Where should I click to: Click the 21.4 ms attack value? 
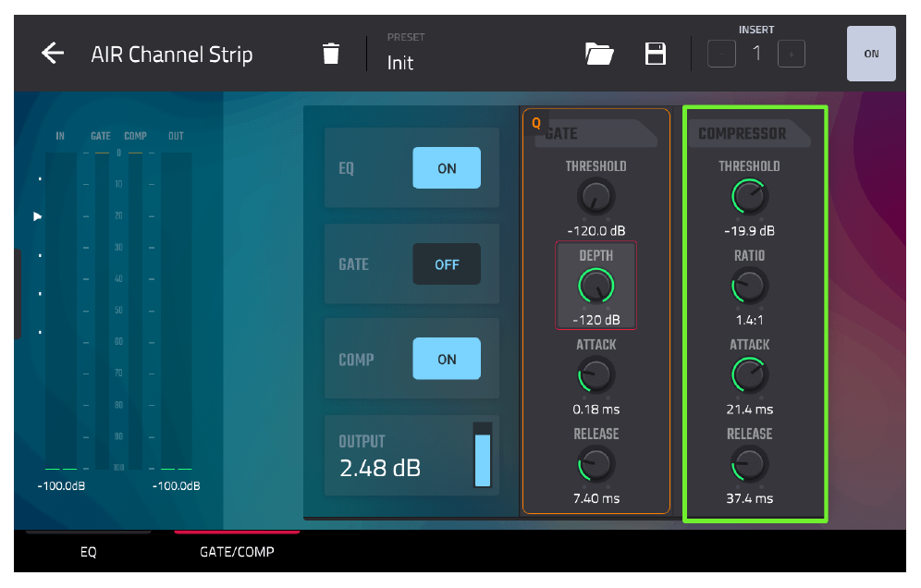(x=750, y=410)
